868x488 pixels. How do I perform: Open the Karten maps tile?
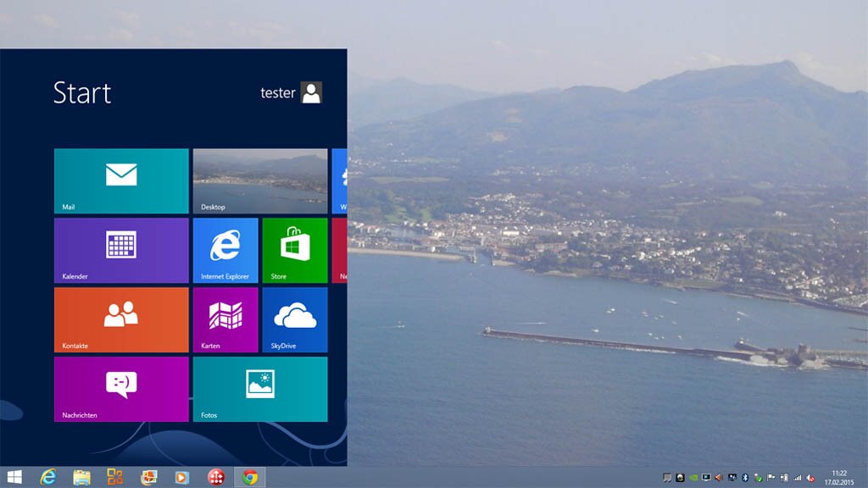225,319
